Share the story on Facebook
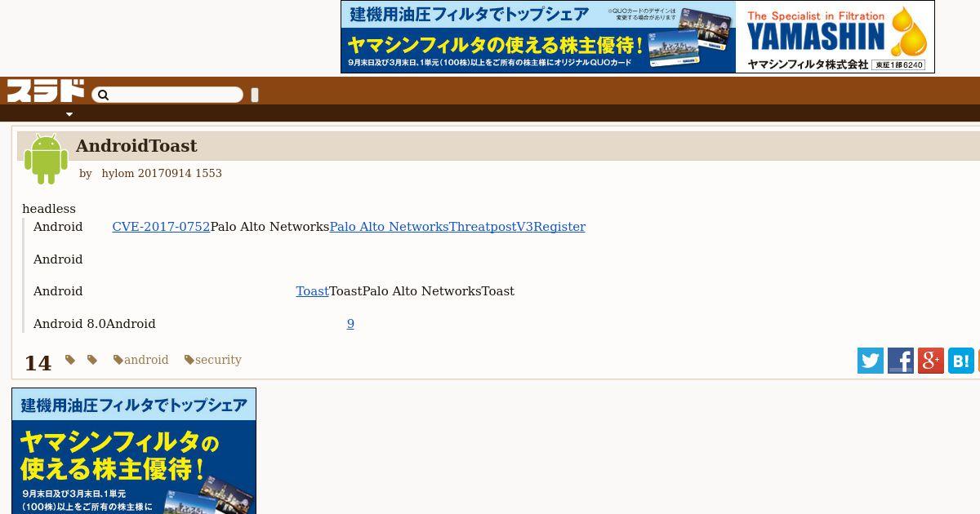Viewport: 980px width, 514px height. [901, 361]
